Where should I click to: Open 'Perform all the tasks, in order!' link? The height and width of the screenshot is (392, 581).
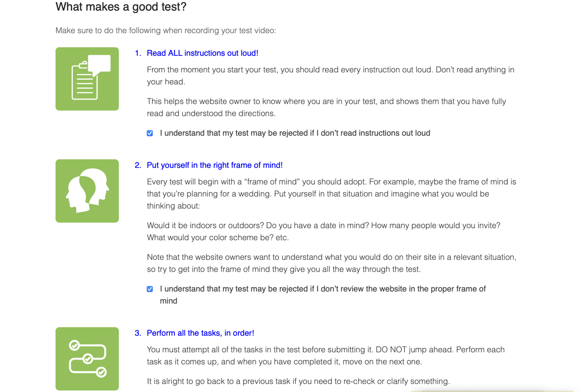pyautogui.click(x=200, y=333)
